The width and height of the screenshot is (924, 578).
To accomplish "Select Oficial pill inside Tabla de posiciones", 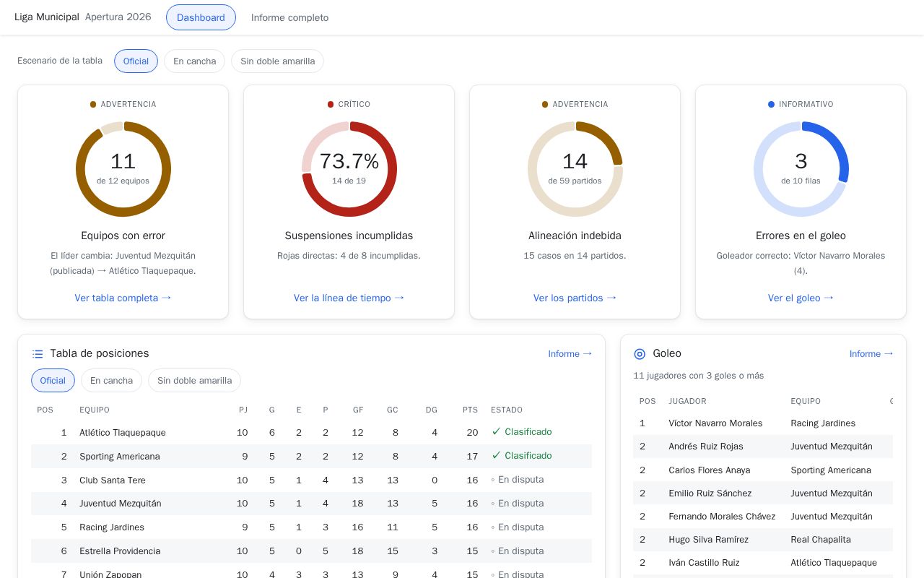I will pyautogui.click(x=53, y=380).
